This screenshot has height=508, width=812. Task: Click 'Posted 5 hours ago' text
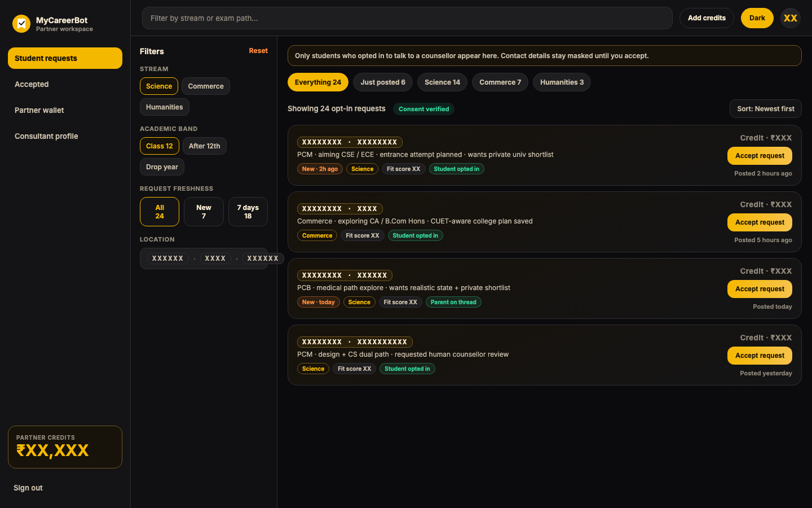pyautogui.click(x=763, y=240)
